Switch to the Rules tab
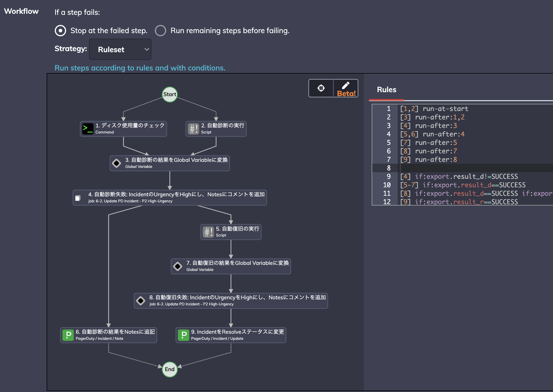Image resolution: width=553 pixels, height=392 pixels. tap(387, 90)
